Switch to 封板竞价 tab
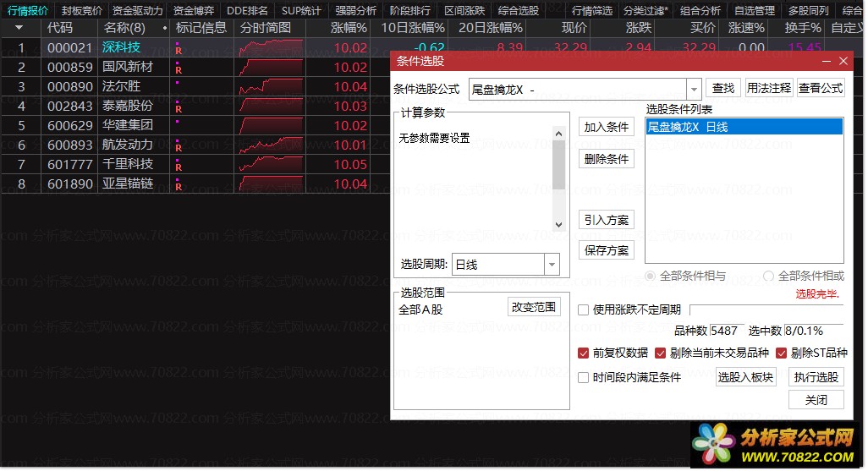 (82, 10)
